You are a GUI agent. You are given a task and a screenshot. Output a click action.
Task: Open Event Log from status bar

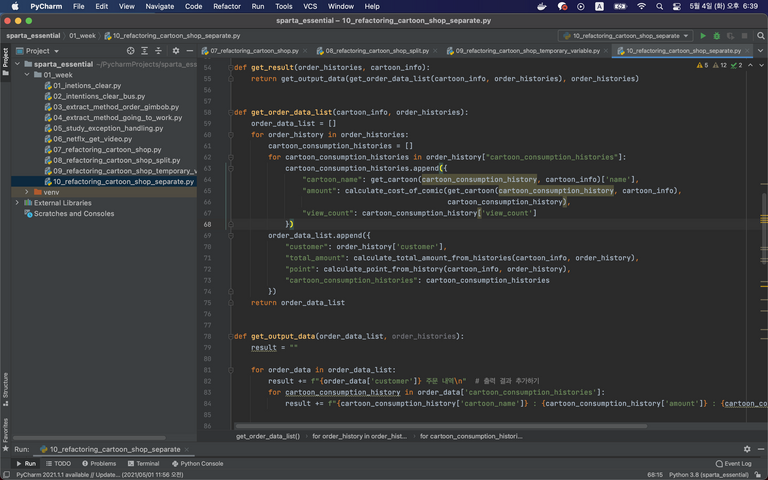coord(733,463)
